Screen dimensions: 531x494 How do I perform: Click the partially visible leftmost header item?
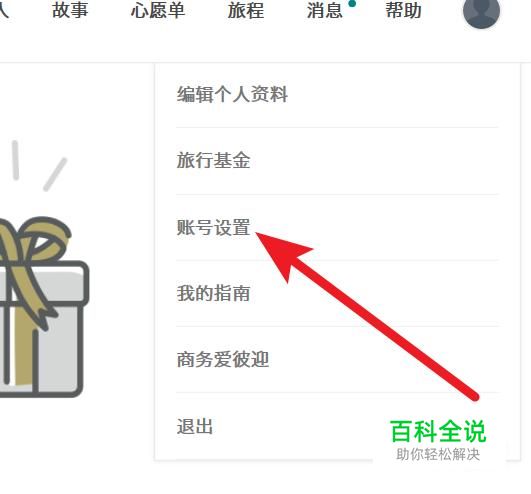[x=3, y=10]
